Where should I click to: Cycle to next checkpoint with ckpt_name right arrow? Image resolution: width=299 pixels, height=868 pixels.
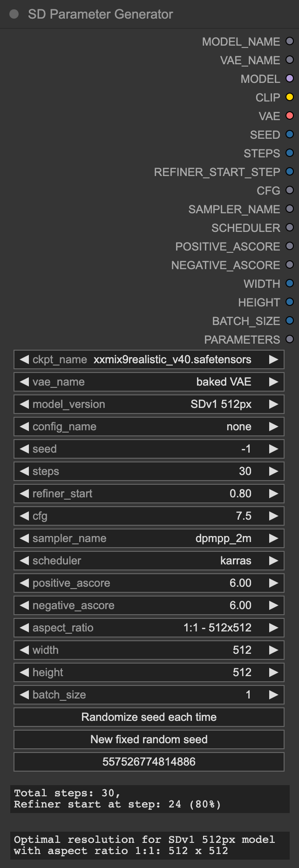274,359
